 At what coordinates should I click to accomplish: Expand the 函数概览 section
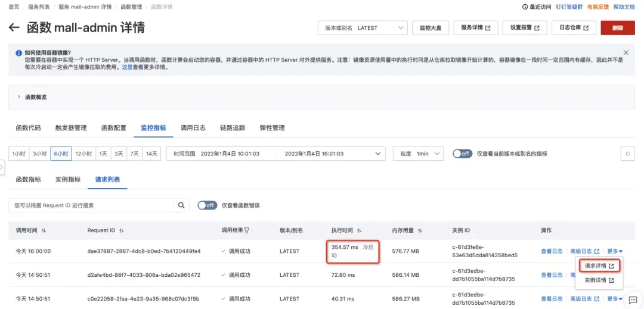click(x=32, y=97)
